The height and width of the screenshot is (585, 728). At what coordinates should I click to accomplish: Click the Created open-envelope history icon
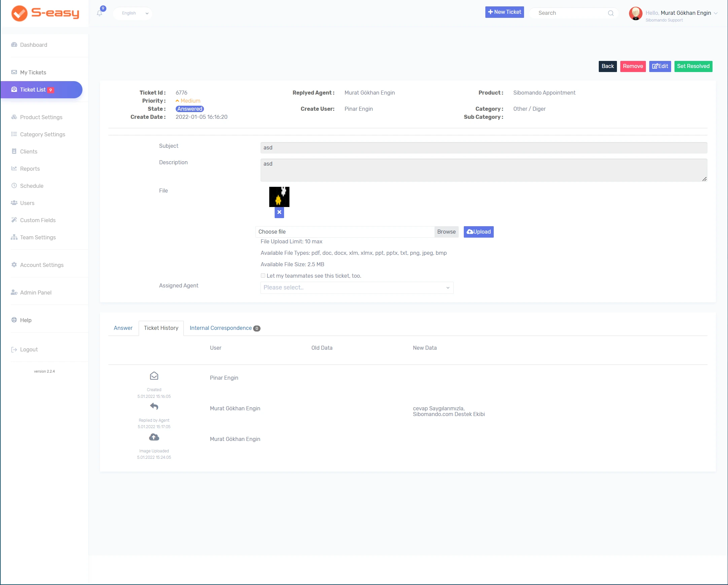154,376
